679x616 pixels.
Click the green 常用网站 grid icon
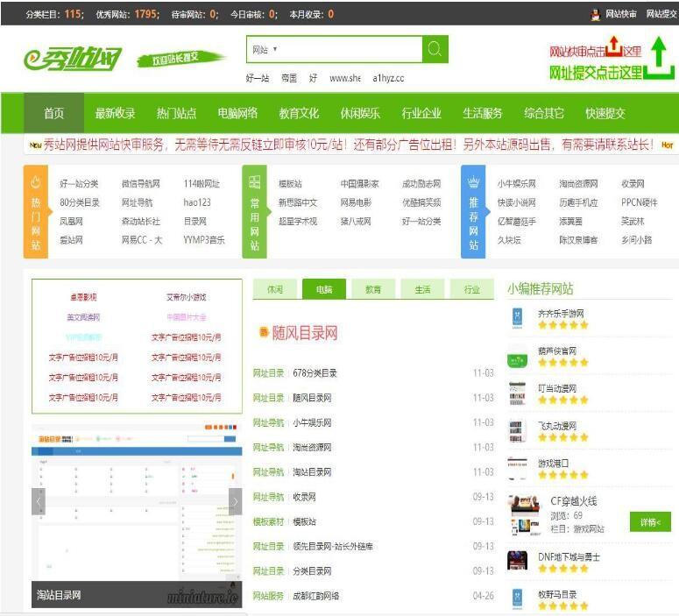coord(255,182)
